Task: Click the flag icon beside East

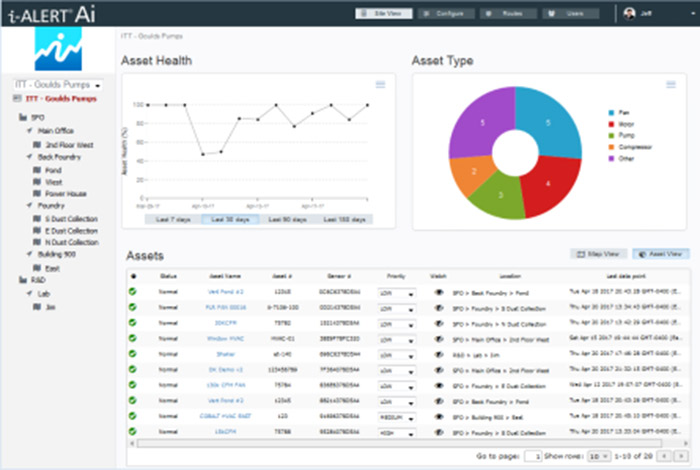Action: [x=38, y=268]
